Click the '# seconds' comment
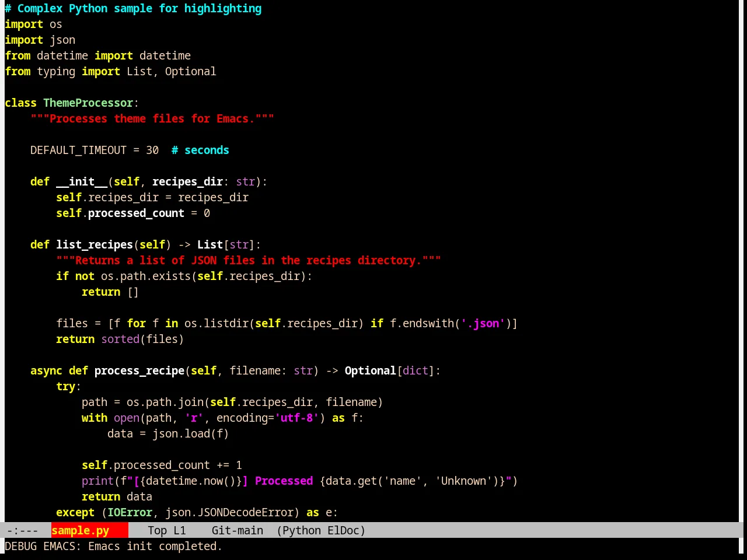 coord(200,150)
